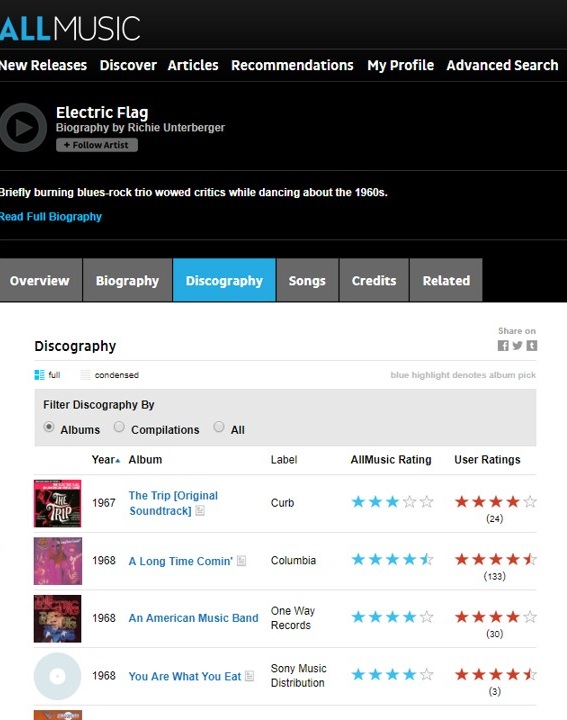Image resolution: width=567 pixels, height=720 pixels.
Task: Click A Long Time Comin' cover thumbnail
Action: (x=58, y=561)
